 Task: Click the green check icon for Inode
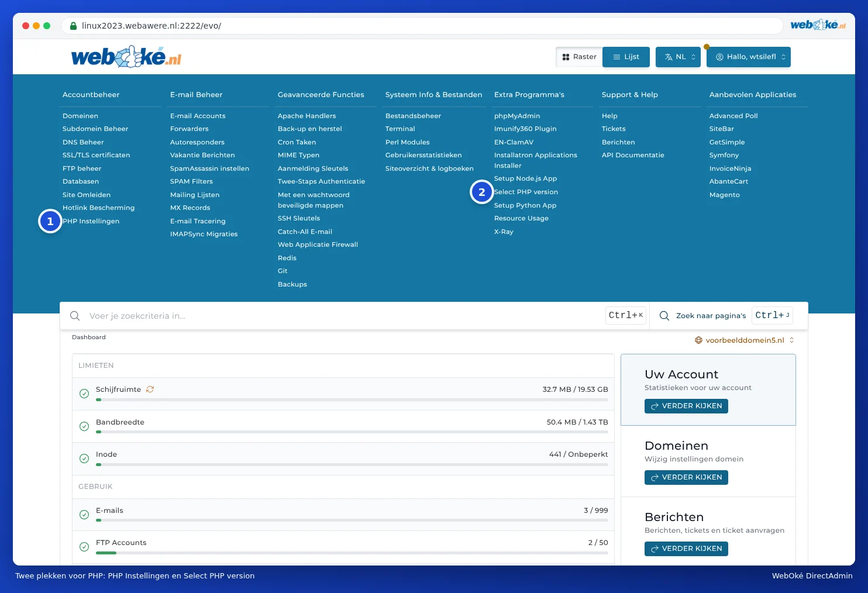click(x=84, y=458)
